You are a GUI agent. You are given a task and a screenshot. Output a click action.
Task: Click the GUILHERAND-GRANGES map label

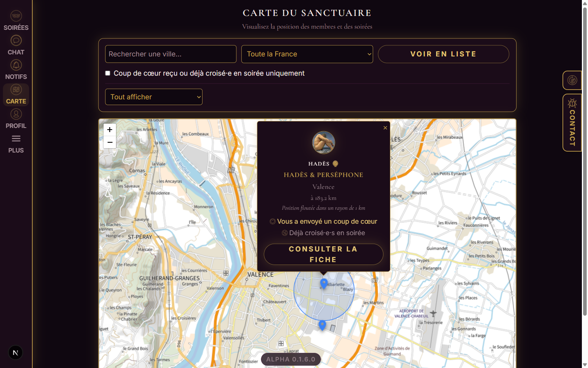pyautogui.click(x=169, y=278)
